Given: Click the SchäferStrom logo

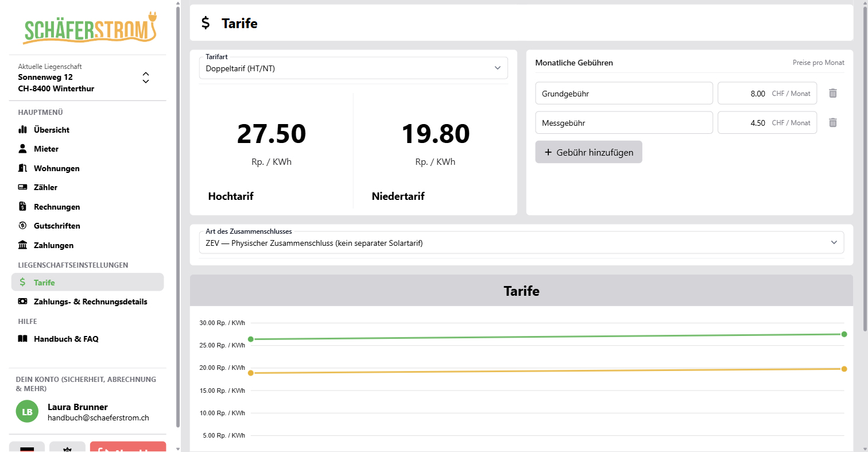Looking at the screenshot, I should 90,28.
